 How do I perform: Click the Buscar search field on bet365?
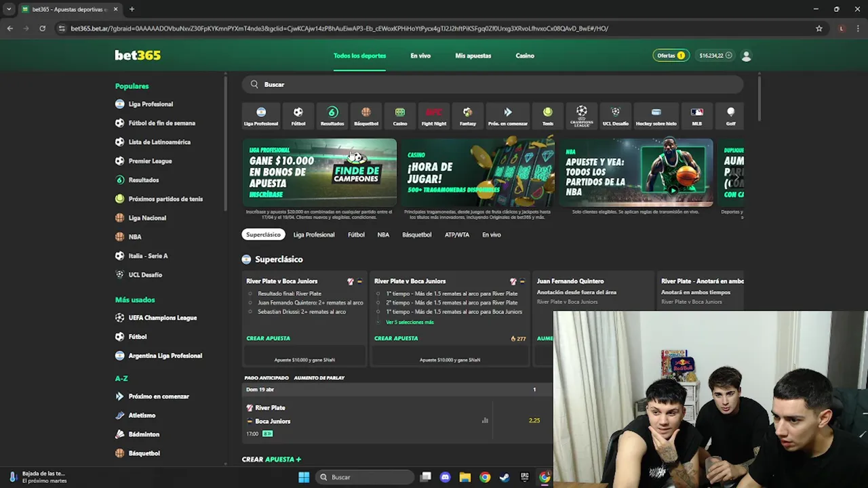[493, 84]
